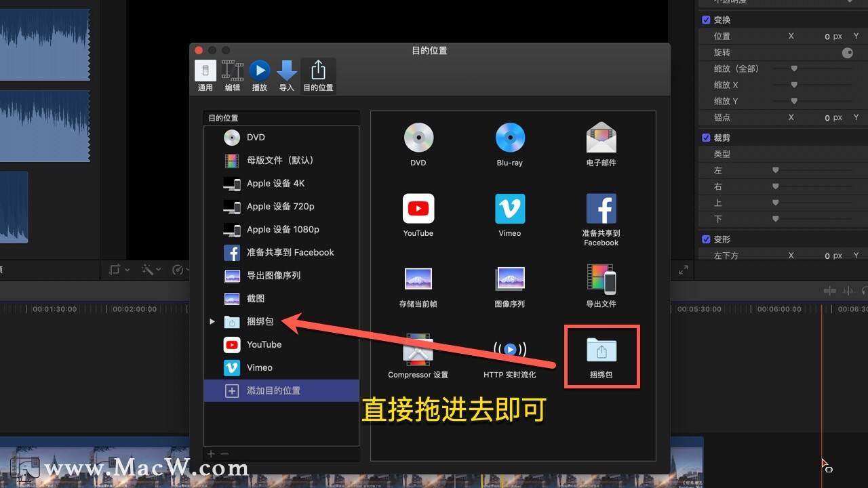This screenshot has height=488, width=868.
Task: Select the Blu-ray destination icon
Action: pos(509,138)
